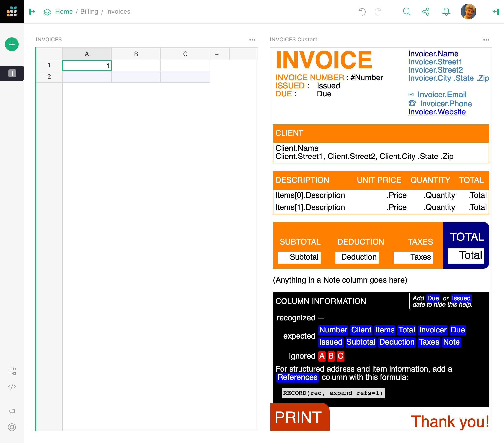
Task: Open the notifications bell
Action: point(446,11)
